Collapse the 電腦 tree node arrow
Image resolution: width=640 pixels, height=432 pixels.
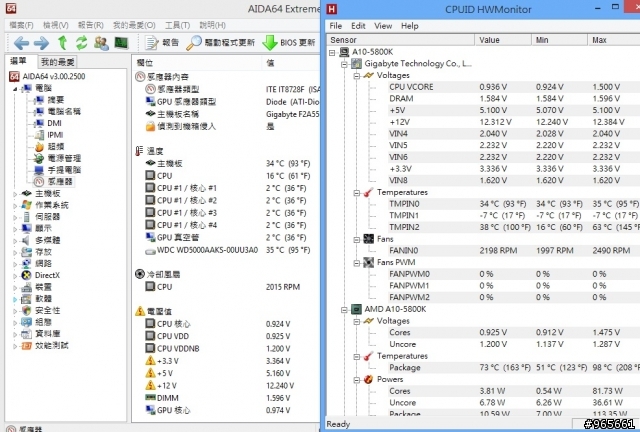point(16,89)
